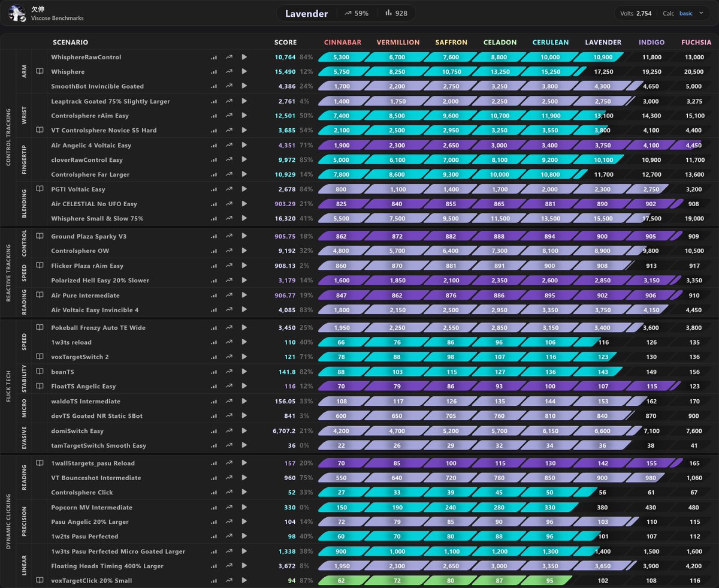The height and width of the screenshot is (588, 719).
Task: Play devTS Goated NR Static 5Bot
Action: pyautogui.click(x=244, y=416)
